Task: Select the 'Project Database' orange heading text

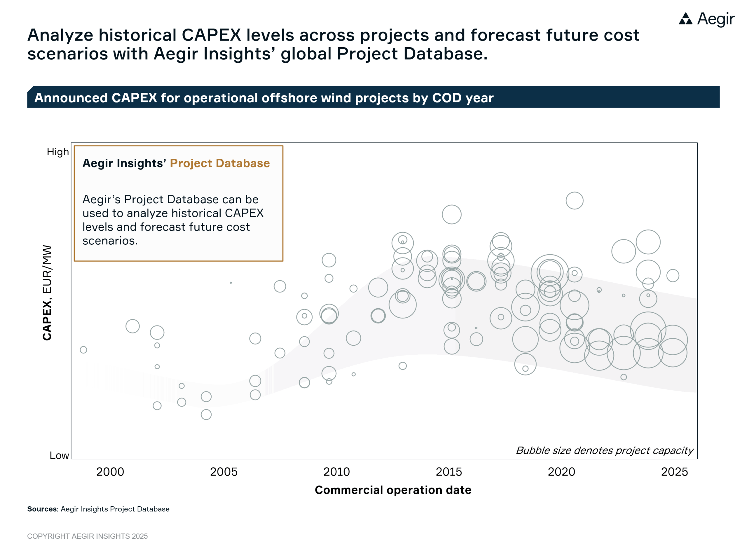Action: tap(220, 163)
